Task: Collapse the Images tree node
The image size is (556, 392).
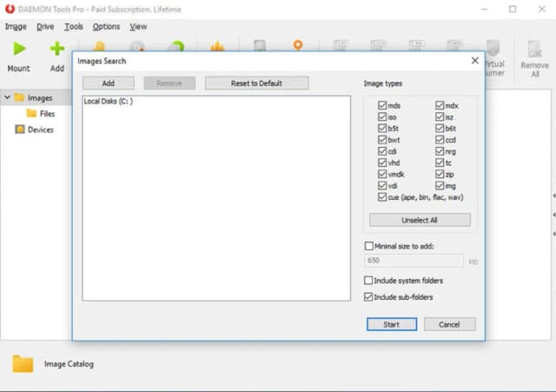Action: pyautogui.click(x=7, y=96)
